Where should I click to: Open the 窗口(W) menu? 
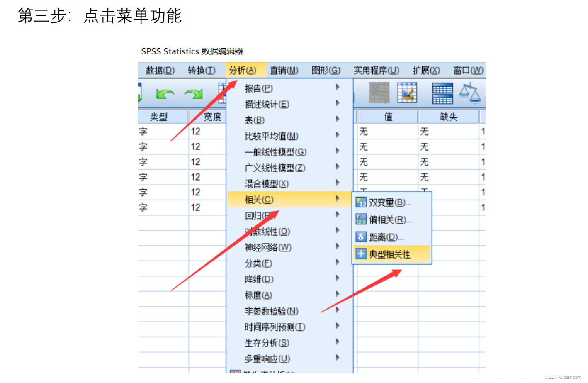468,71
